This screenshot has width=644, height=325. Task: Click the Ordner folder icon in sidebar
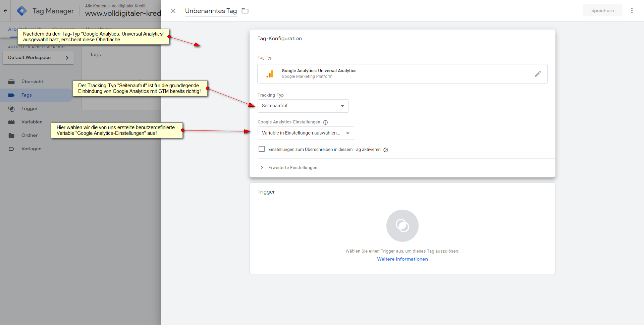tap(11, 136)
